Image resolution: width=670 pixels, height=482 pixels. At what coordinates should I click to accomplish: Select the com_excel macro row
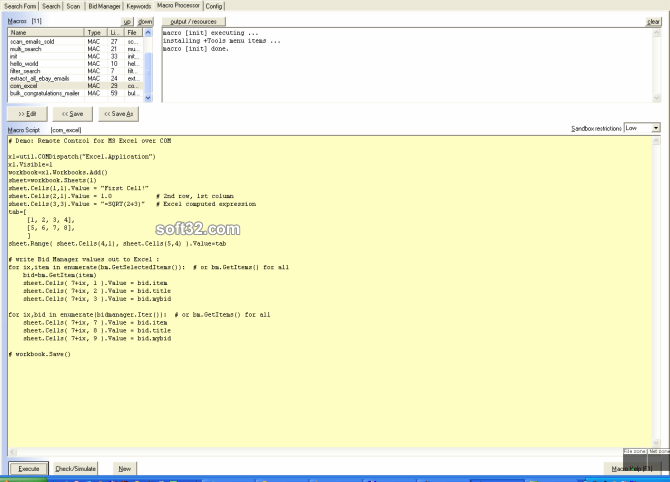point(75,86)
